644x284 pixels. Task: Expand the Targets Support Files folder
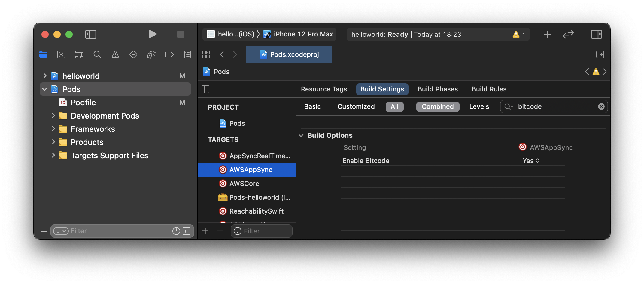[53, 155]
